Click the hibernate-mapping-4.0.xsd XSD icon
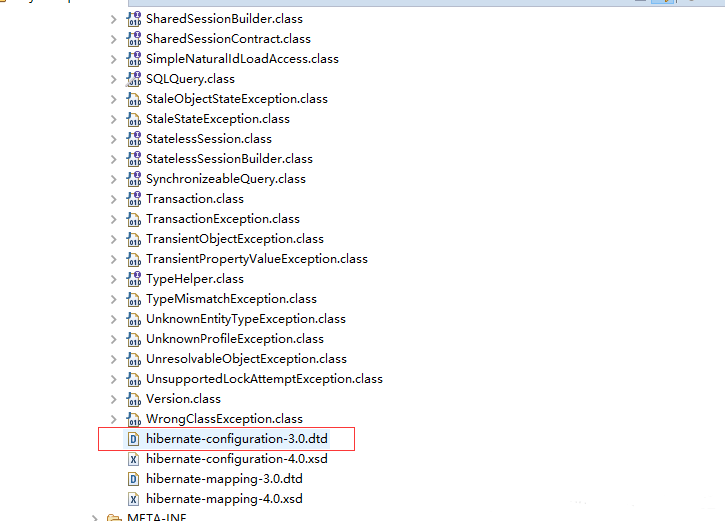The height and width of the screenshot is (521, 725). tap(133, 499)
